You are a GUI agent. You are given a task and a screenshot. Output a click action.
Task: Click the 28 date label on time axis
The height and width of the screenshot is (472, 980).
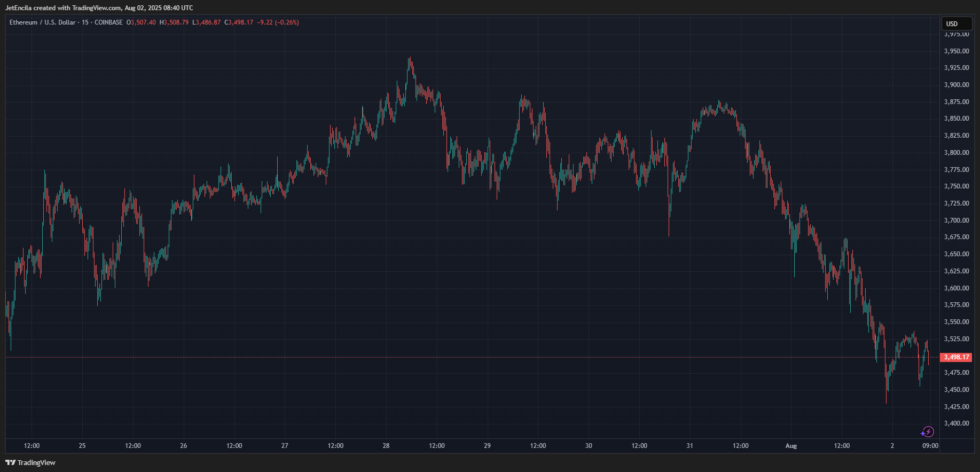tap(386, 446)
